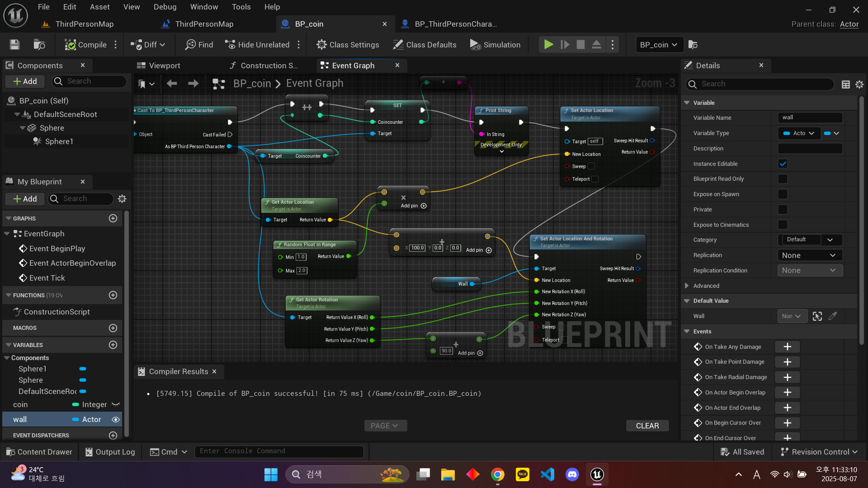Screen dimensions: 868x488
Task: Add On Actor Begin Overlap event
Action: tap(787, 392)
